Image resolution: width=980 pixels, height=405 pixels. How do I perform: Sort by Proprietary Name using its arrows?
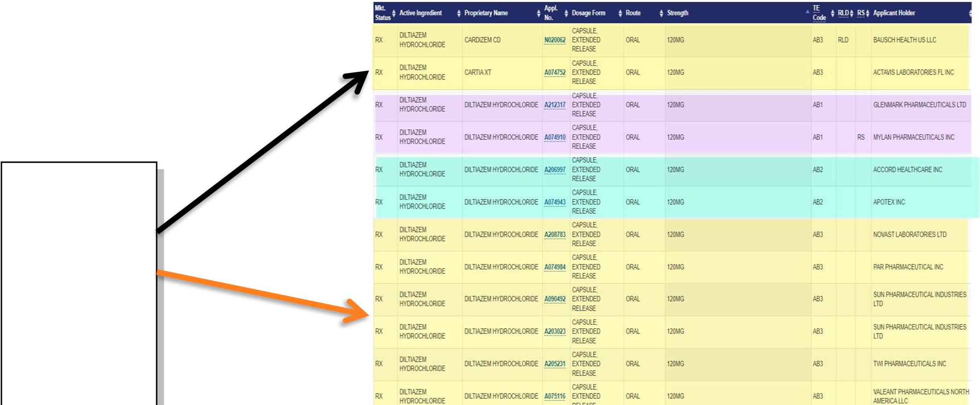(538, 13)
